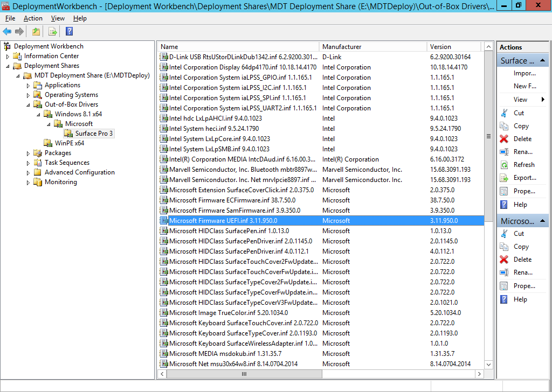Select Microsoft HIDClass SurfacePen.inf 1.0.13.0 row
The height and width of the screenshot is (392, 552).
pos(321,230)
